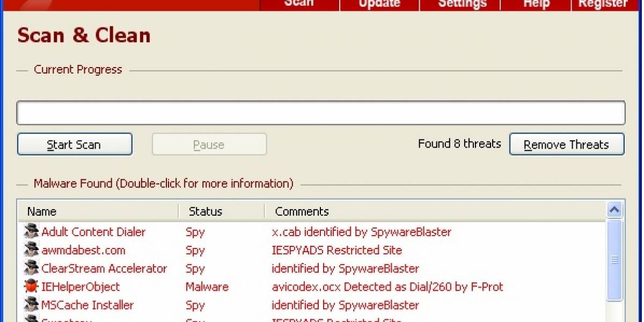Viewport: 644px width, 322px height.
Task: Click the Start Scan button
Action: [x=75, y=144]
